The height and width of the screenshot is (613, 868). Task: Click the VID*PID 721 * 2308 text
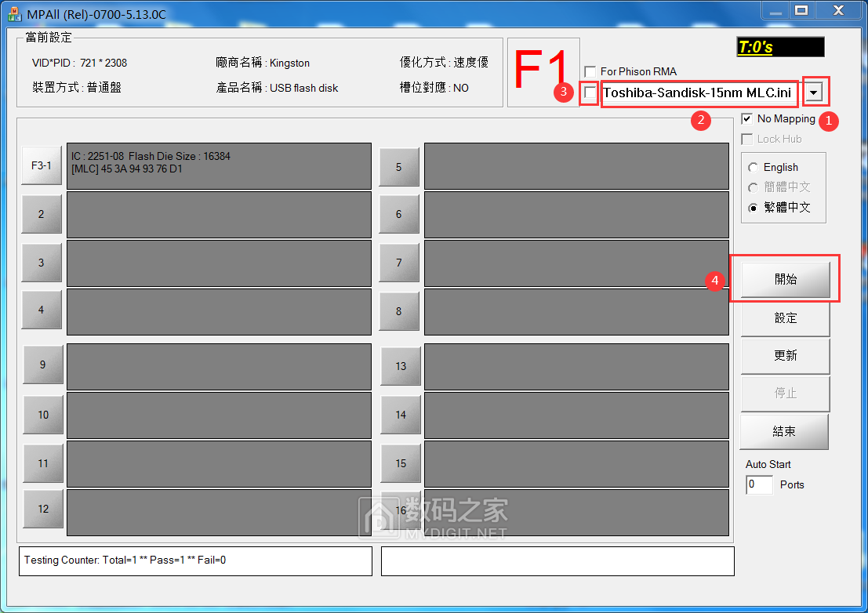pos(80,63)
